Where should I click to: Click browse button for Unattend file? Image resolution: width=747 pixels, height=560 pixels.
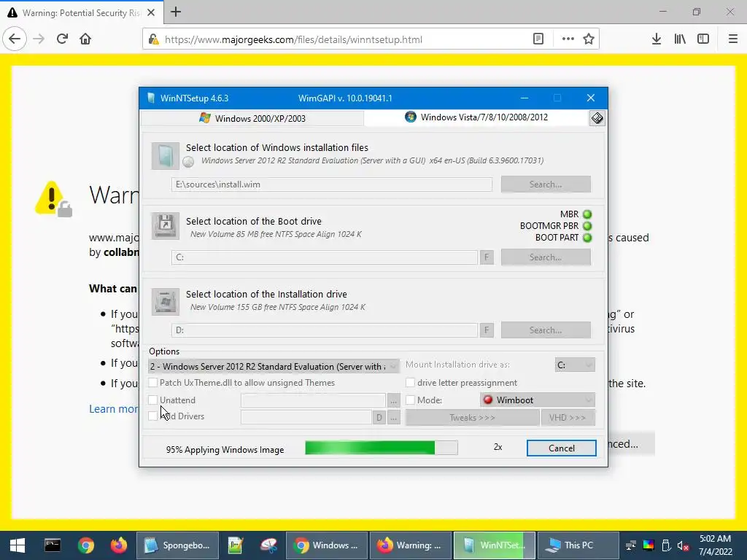pyautogui.click(x=393, y=401)
